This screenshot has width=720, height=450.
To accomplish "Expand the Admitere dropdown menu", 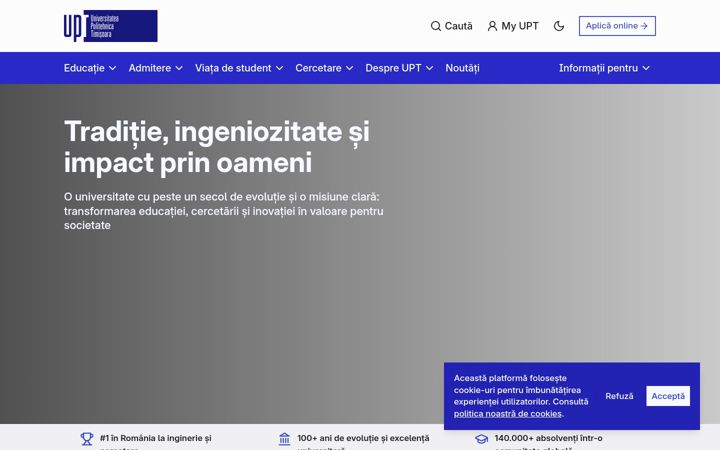I will pos(156,68).
